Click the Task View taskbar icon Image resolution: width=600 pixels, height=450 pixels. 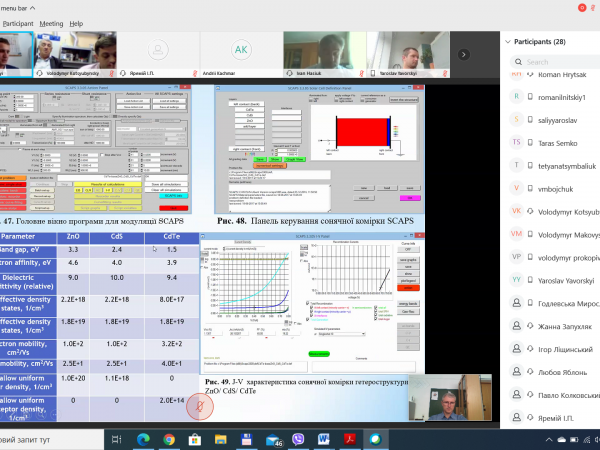pyautogui.click(x=115, y=438)
